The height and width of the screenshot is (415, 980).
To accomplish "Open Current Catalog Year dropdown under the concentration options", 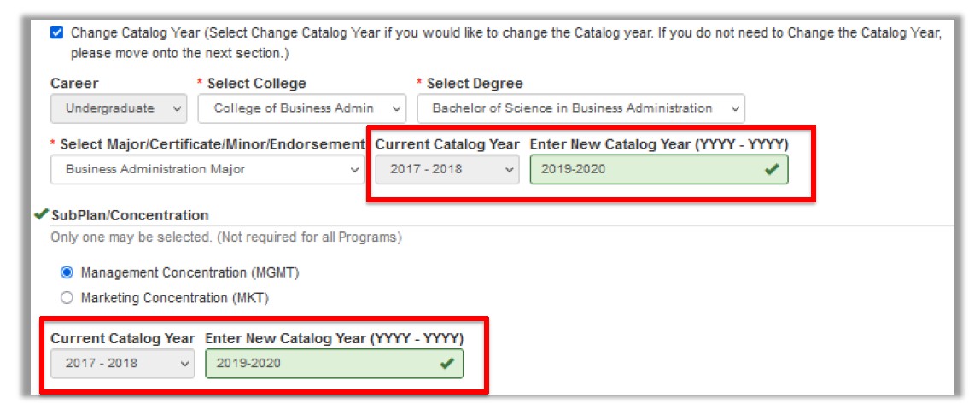I will point(123,363).
